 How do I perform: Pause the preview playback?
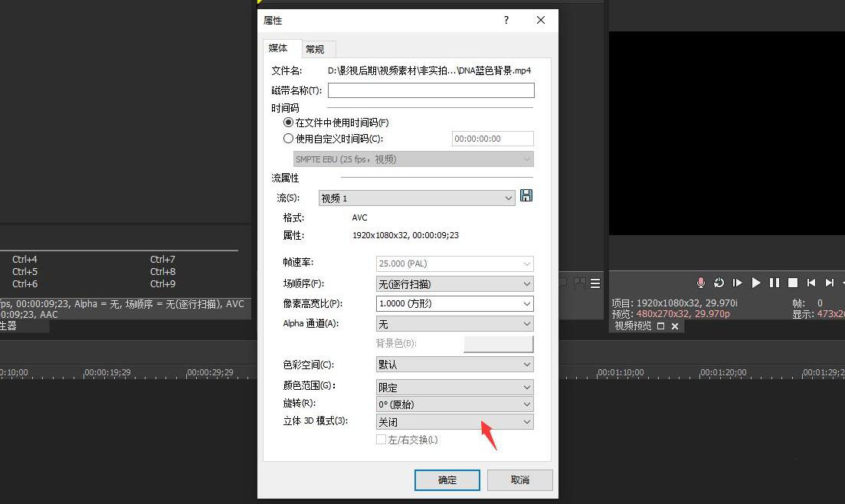[x=774, y=283]
